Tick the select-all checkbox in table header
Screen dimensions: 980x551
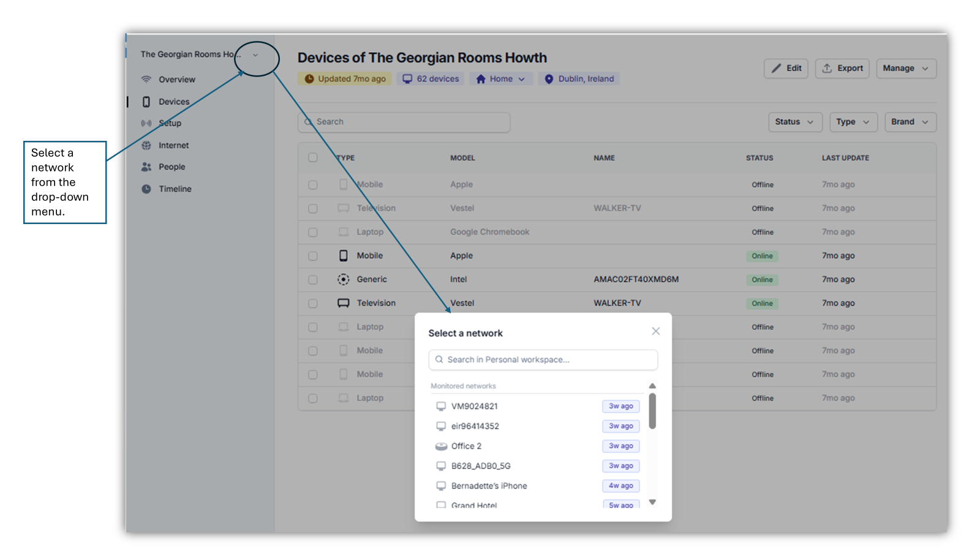(x=313, y=158)
